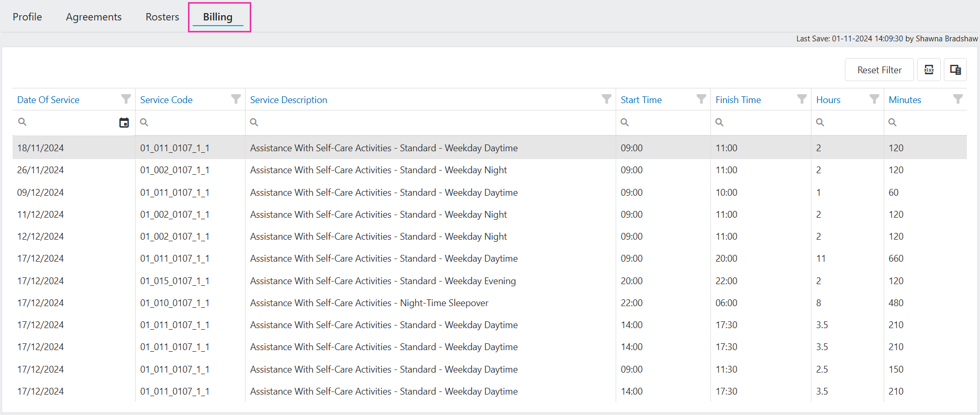Click the search icon under Start Time

pos(625,122)
